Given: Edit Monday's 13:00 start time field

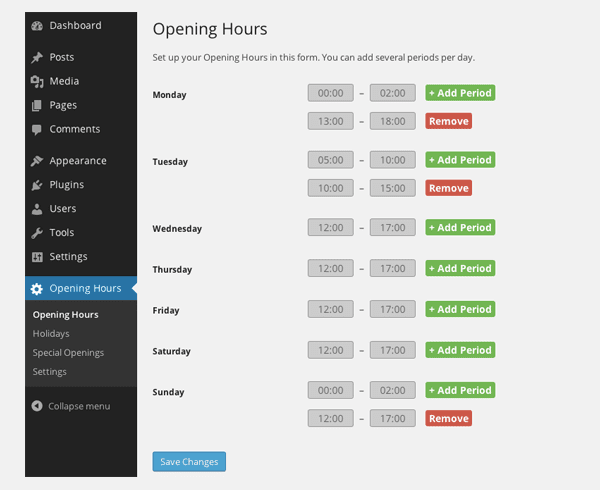Looking at the screenshot, I should click(331, 121).
